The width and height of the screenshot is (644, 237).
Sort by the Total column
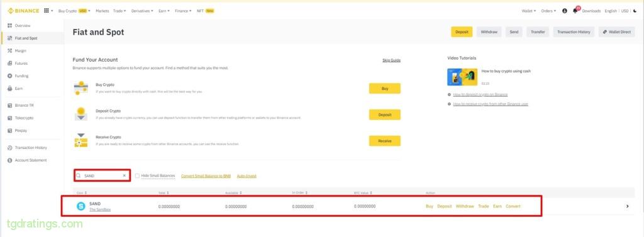click(x=164, y=192)
